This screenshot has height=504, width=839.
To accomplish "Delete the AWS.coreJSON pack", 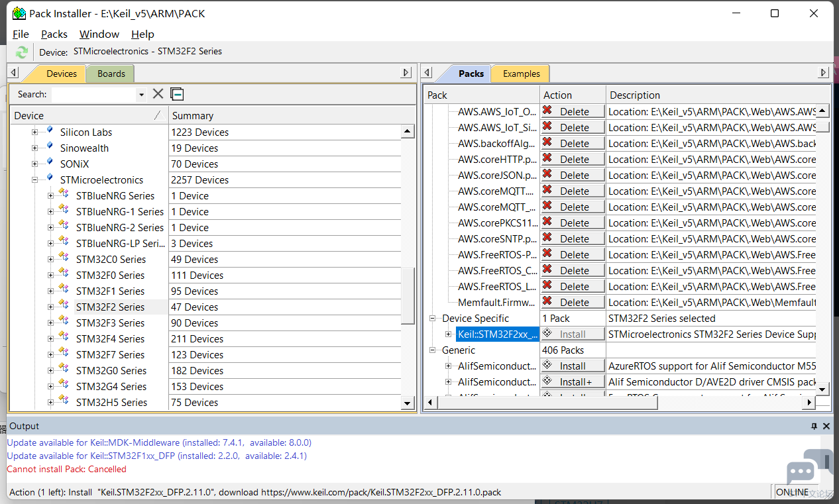I will click(573, 175).
